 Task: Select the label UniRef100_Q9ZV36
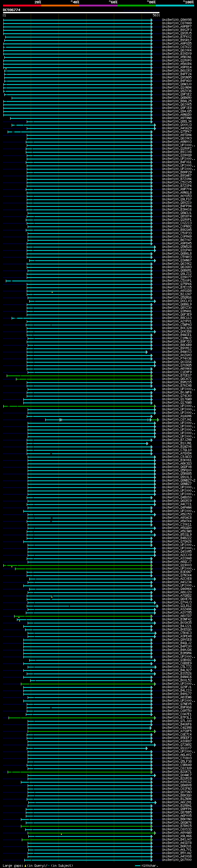coord(177,91)
